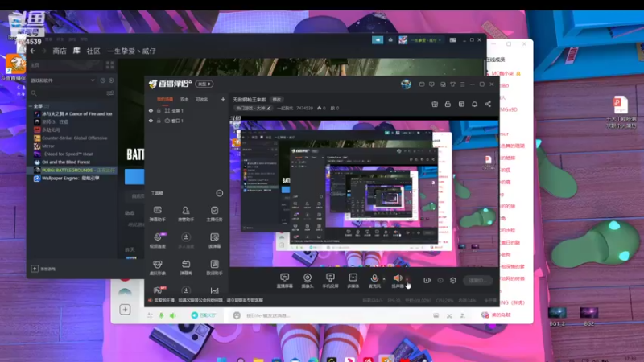Open the statistics chart tool icon
Viewport: 644px width, 362px height.
(214, 290)
